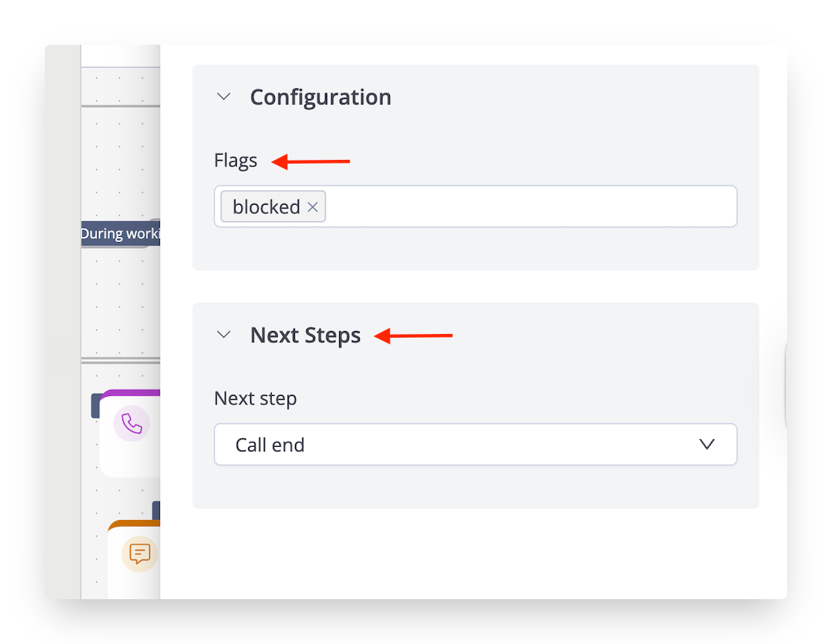Viewport: 832px width, 644px height.
Task: Click the dark tag above the message node
Action: point(156,510)
